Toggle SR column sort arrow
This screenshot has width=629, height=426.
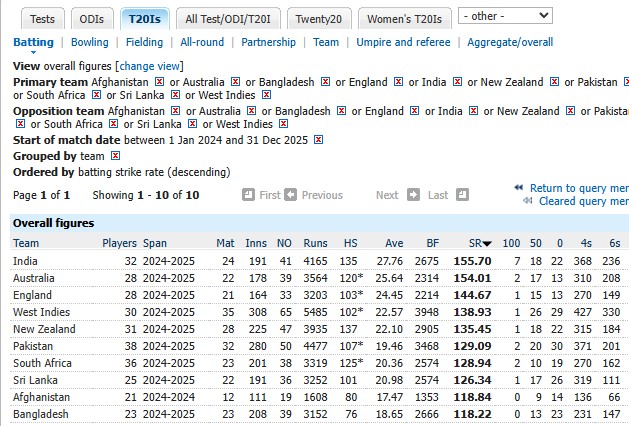point(487,243)
